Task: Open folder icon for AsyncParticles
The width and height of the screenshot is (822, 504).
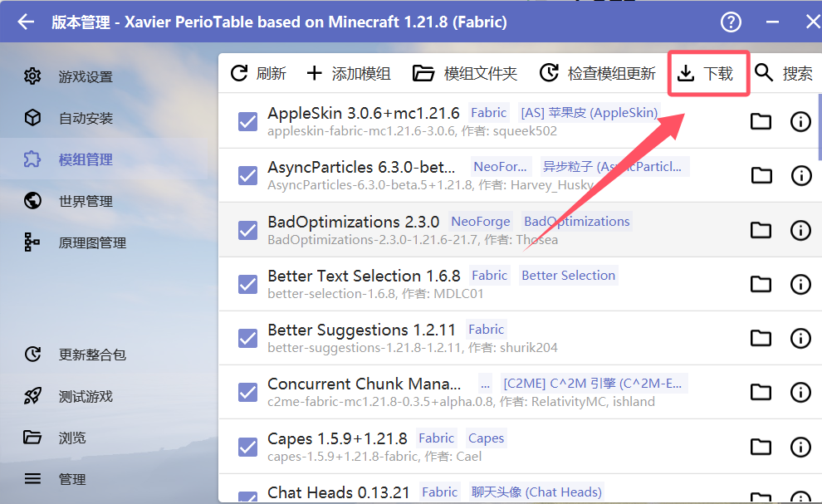Action: coord(761,176)
